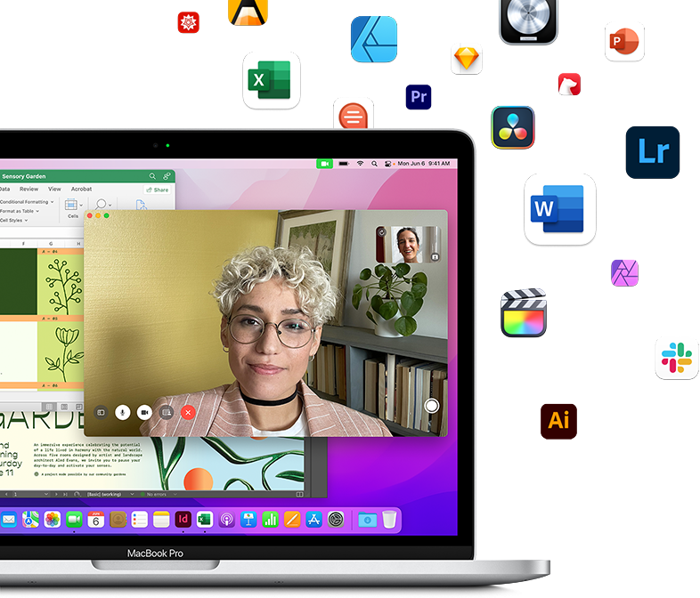Mute the microphone in FaceTime call
Viewport: 700px width, 598px height.
[x=122, y=412]
